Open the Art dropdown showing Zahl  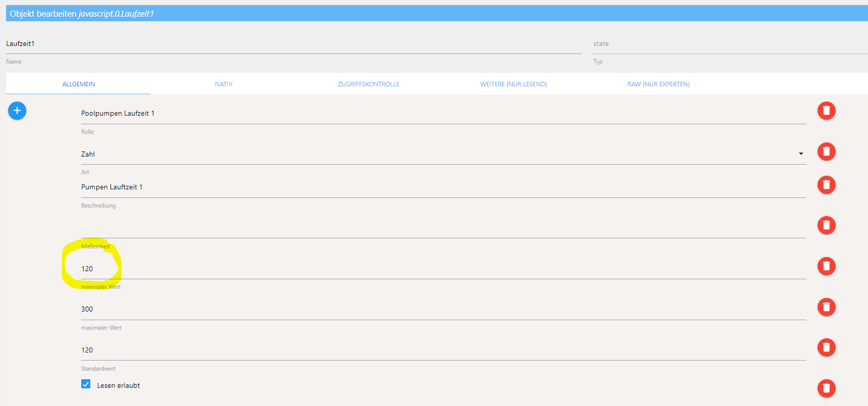click(x=444, y=154)
